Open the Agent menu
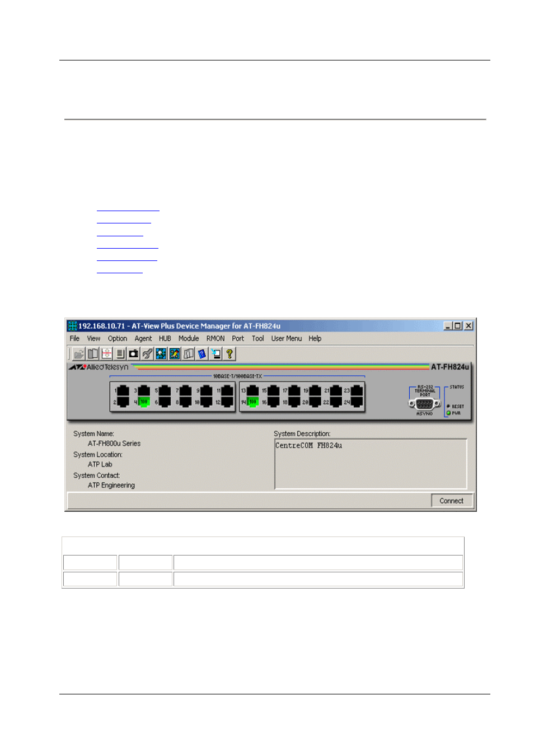The image size is (534, 756). pos(143,339)
